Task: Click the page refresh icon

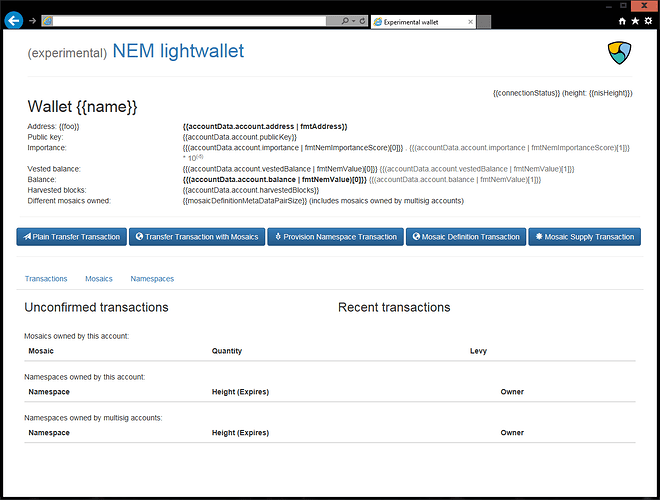Action: pos(362,21)
